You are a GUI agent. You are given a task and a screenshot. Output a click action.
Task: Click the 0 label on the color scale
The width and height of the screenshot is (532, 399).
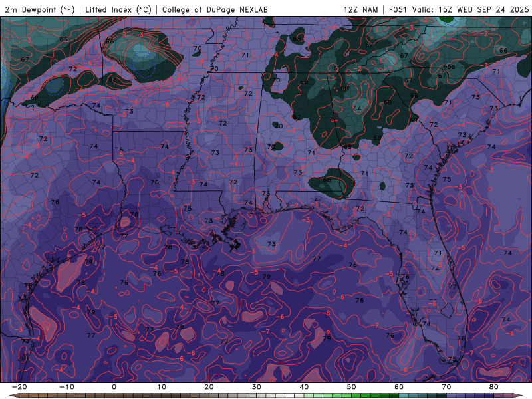(114, 387)
